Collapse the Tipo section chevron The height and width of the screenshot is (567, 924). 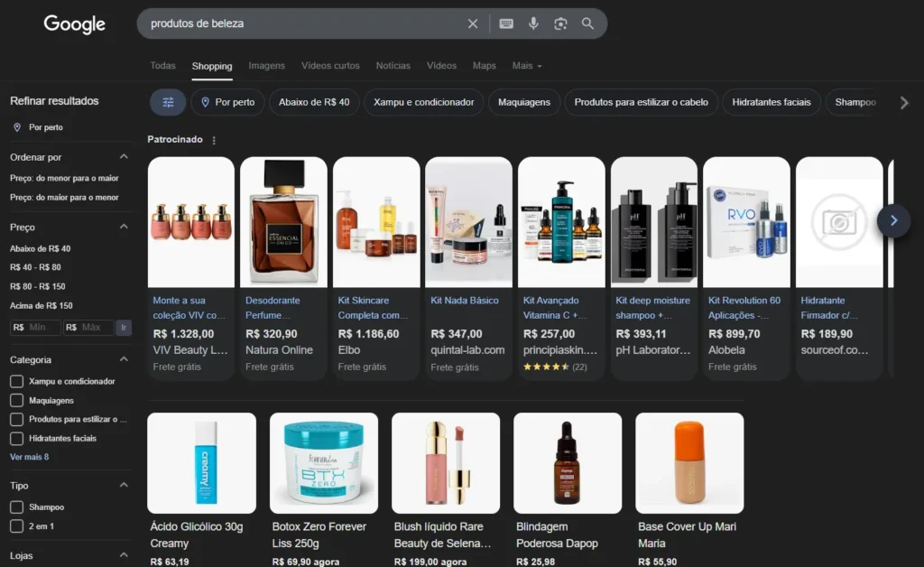pos(124,485)
